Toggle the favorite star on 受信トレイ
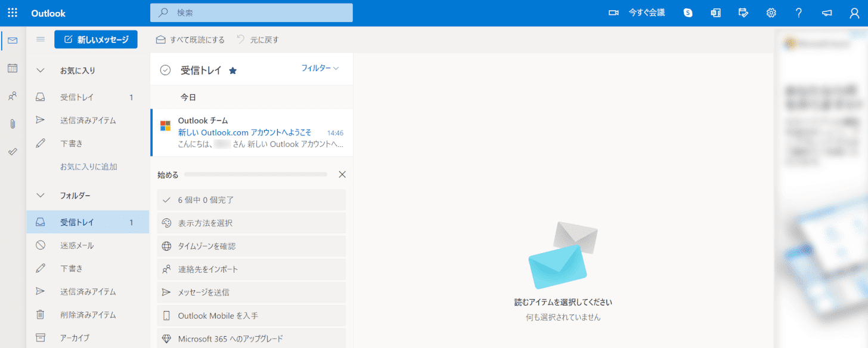The width and height of the screenshot is (868, 348). click(233, 70)
